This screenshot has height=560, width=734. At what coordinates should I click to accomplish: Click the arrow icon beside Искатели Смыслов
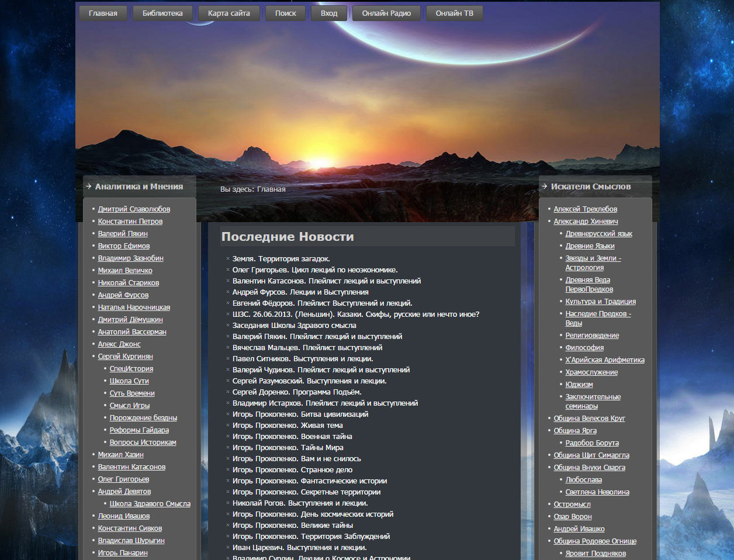[545, 186]
